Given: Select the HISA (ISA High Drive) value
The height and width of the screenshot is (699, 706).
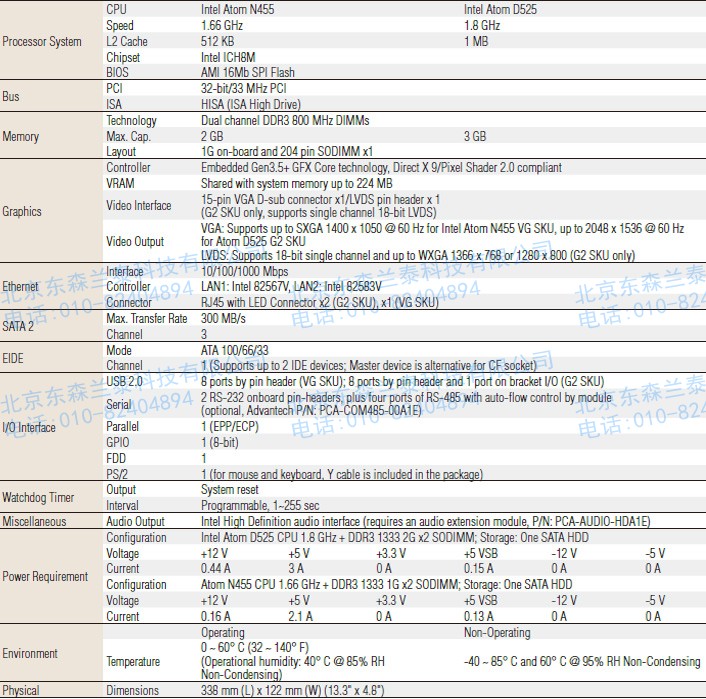Looking at the screenshot, I should coord(250,104).
